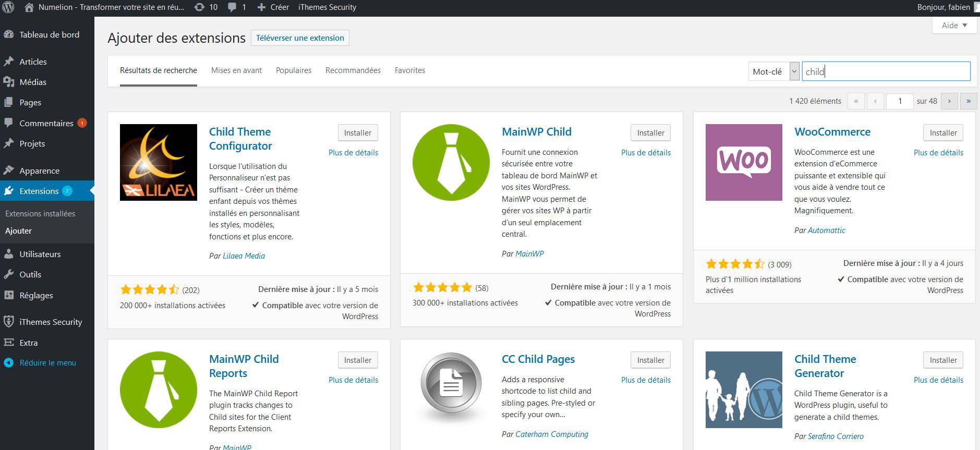This screenshot has height=450, width=980.
Task: Switch to Recommandées tab
Action: (x=353, y=70)
